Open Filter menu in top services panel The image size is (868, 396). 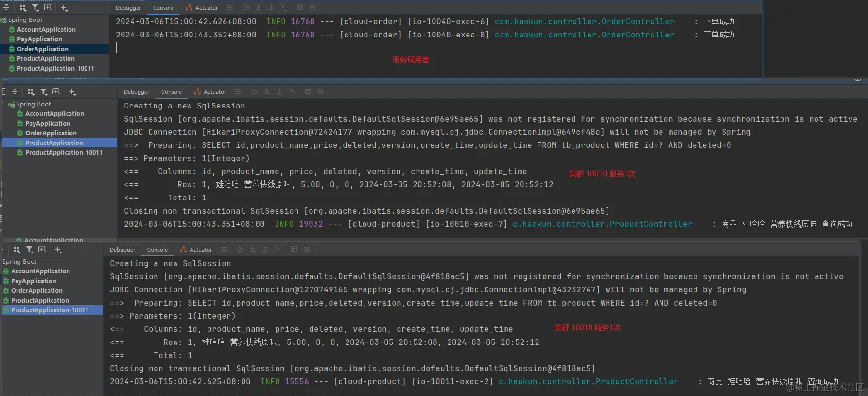coord(35,8)
